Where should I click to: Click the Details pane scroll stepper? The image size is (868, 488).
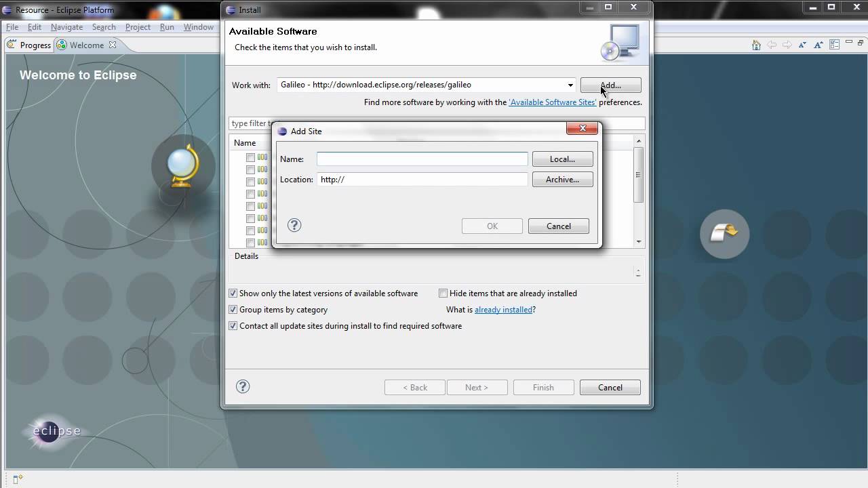(x=638, y=272)
